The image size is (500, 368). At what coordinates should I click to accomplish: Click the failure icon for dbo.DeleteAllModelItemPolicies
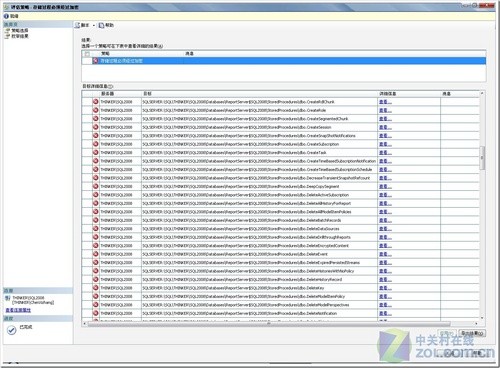[x=96, y=212]
